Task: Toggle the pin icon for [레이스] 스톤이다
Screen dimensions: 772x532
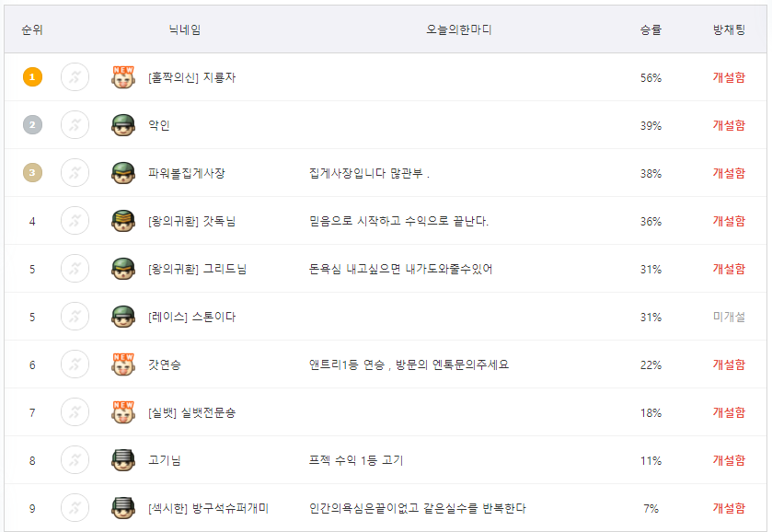Action: click(75, 317)
